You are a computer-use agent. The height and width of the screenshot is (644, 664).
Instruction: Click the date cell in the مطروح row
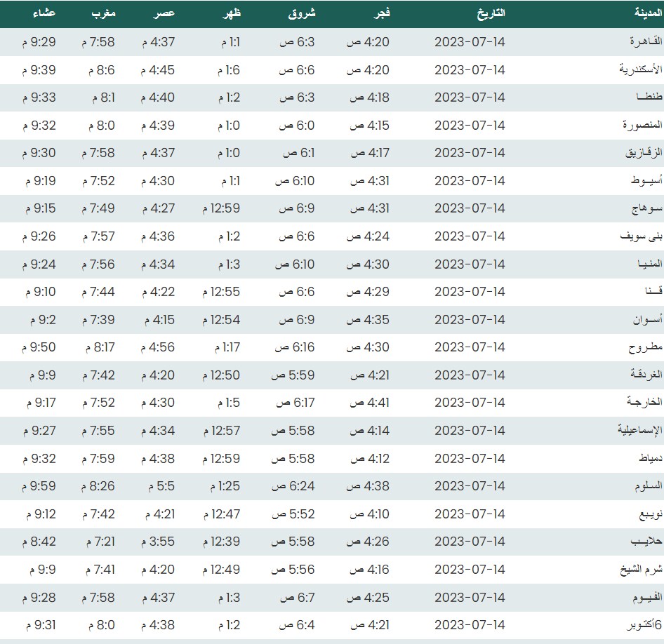(x=470, y=347)
